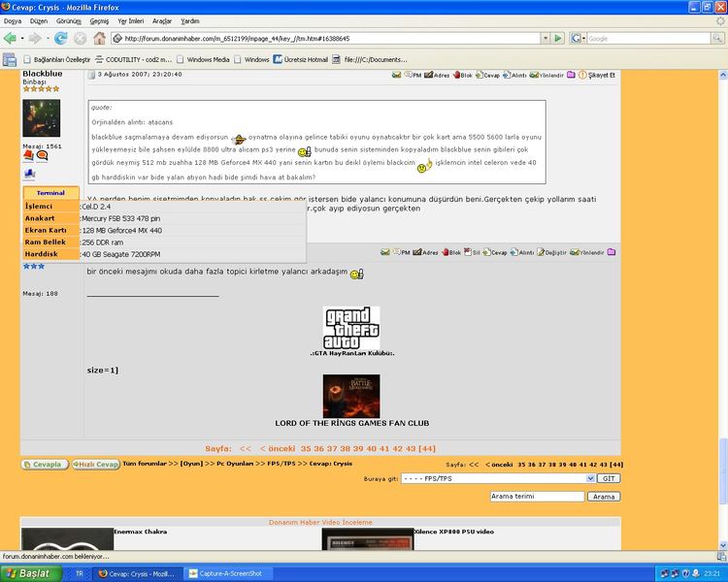Expand the address bar URL history dropdown

pos(546,38)
